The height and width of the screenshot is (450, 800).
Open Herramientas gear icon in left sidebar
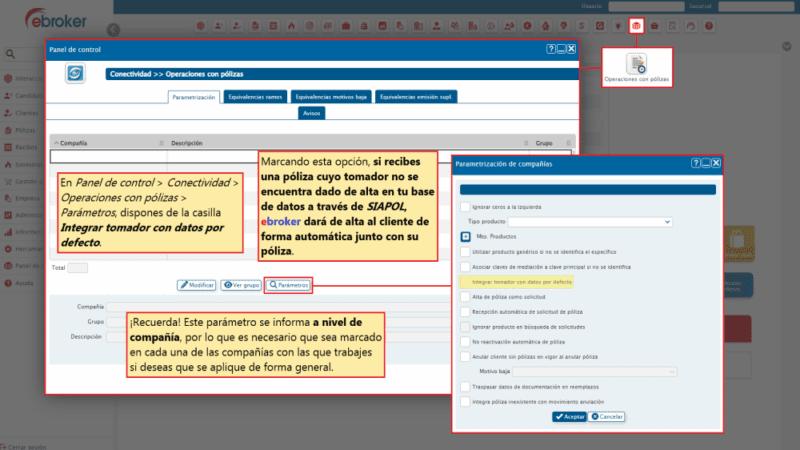tap(8, 249)
